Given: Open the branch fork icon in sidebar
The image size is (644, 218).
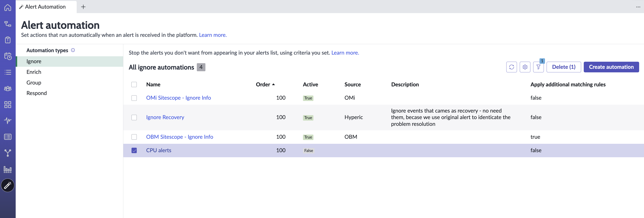Looking at the screenshot, I should tap(8, 153).
